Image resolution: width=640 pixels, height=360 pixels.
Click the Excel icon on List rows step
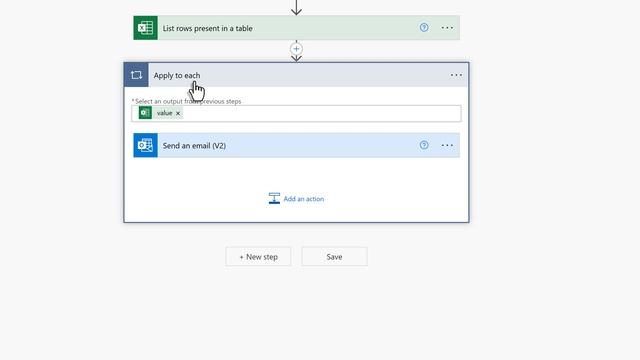145,28
